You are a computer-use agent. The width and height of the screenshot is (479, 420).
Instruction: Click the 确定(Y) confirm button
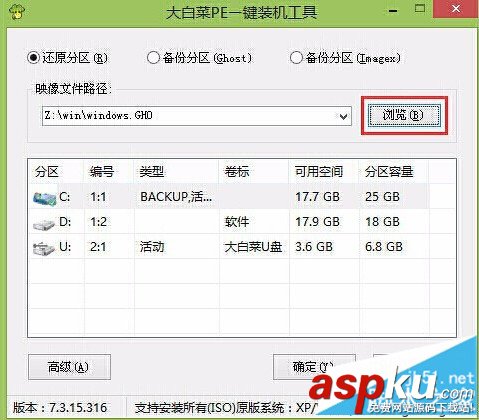[314, 367]
